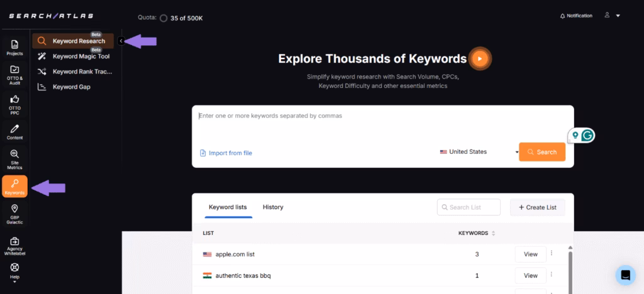Open the chat support widget
The height and width of the screenshot is (294, 644).
point(626,275)
